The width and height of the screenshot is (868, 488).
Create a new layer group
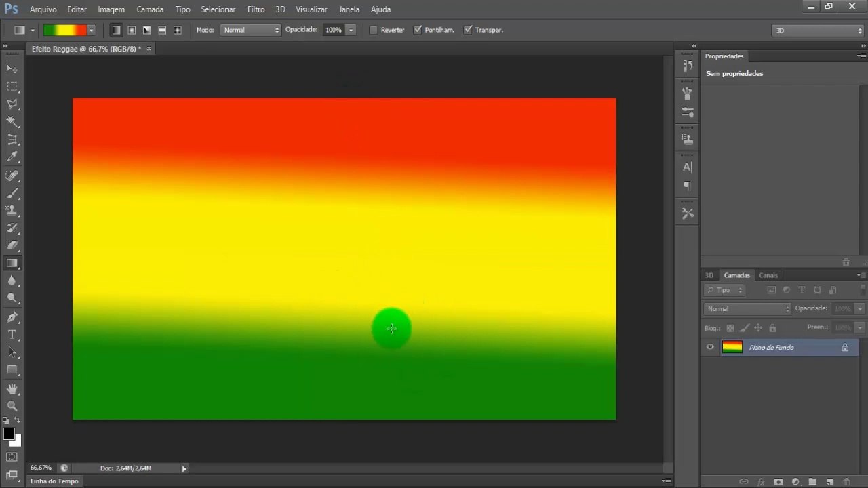[x=812, y=482]
